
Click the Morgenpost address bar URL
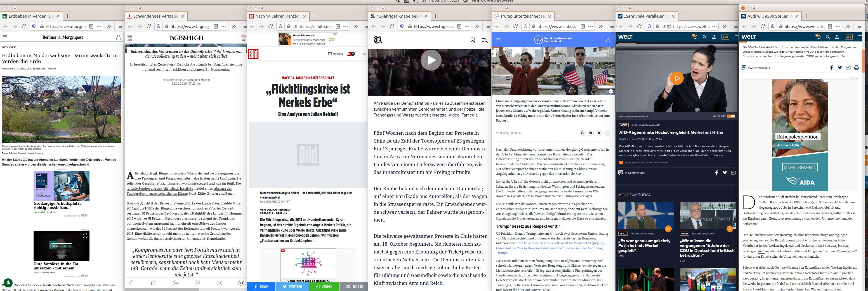(66, 26)
